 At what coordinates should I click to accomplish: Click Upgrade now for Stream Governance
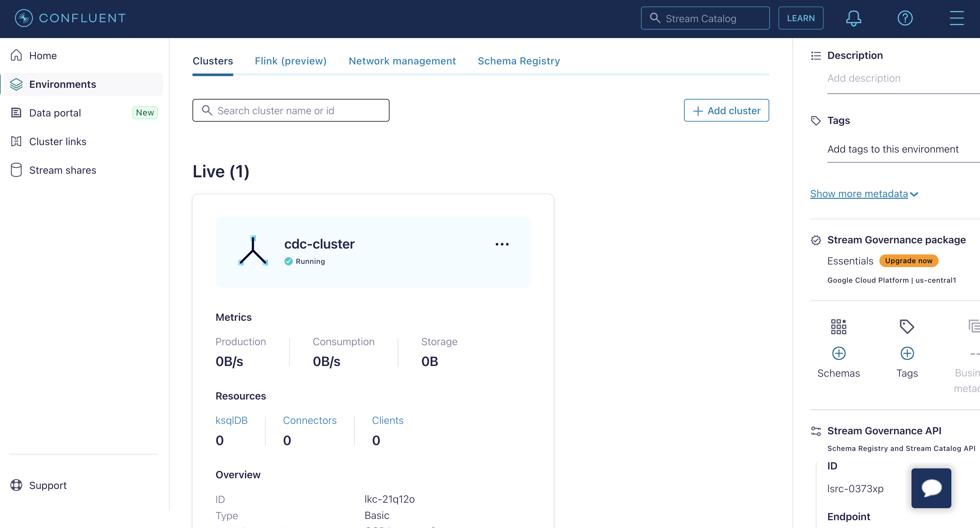(x=908, y=260)
